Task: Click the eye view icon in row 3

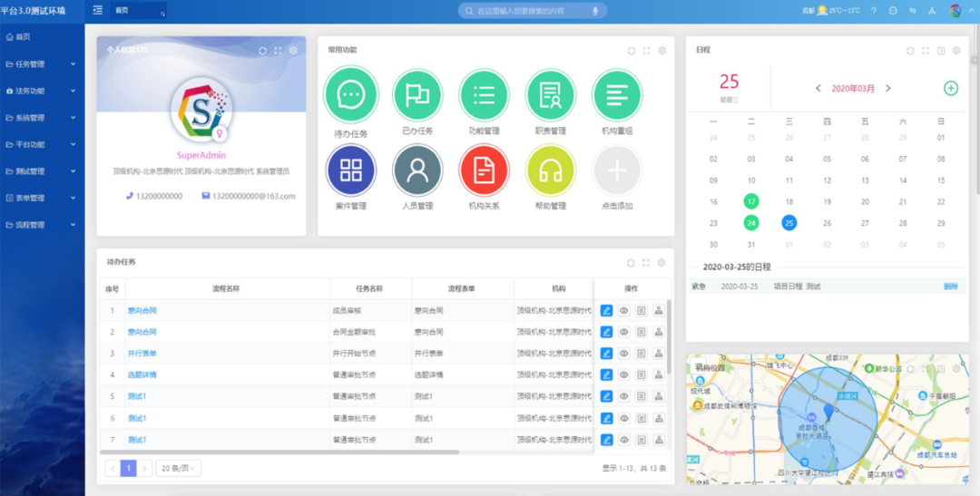Action: [x=624, y=354]
